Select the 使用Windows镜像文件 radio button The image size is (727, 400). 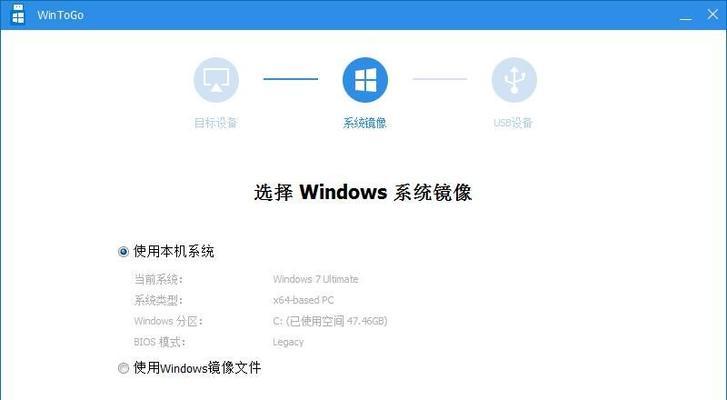(123, 368)
